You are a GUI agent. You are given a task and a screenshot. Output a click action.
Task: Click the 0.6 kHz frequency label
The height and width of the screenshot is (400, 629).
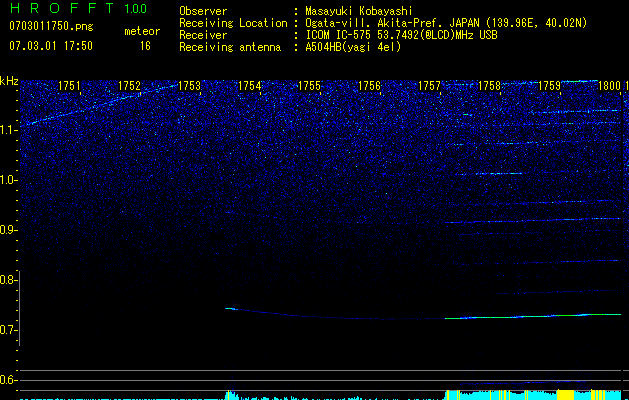coord(9,380)
